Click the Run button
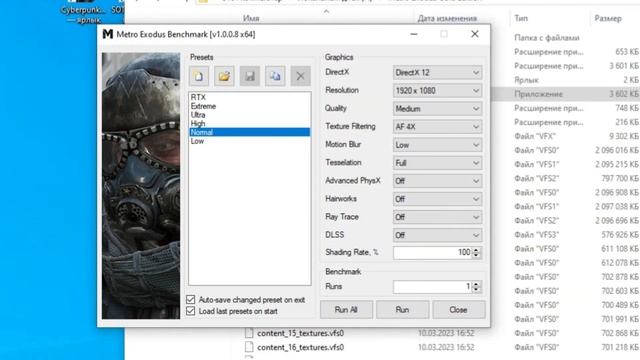Viewport: 640px width, 360px height. (402, 310)
